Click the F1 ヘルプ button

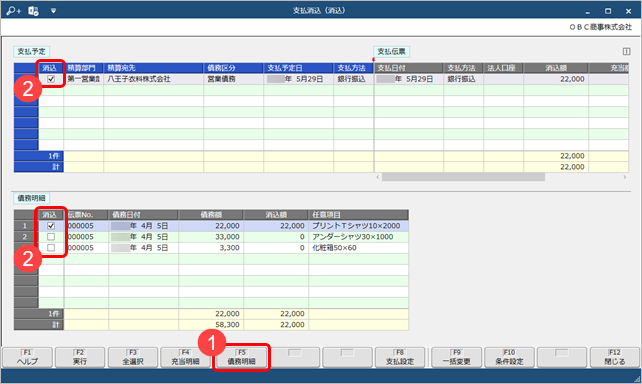[x=27, y=357]
